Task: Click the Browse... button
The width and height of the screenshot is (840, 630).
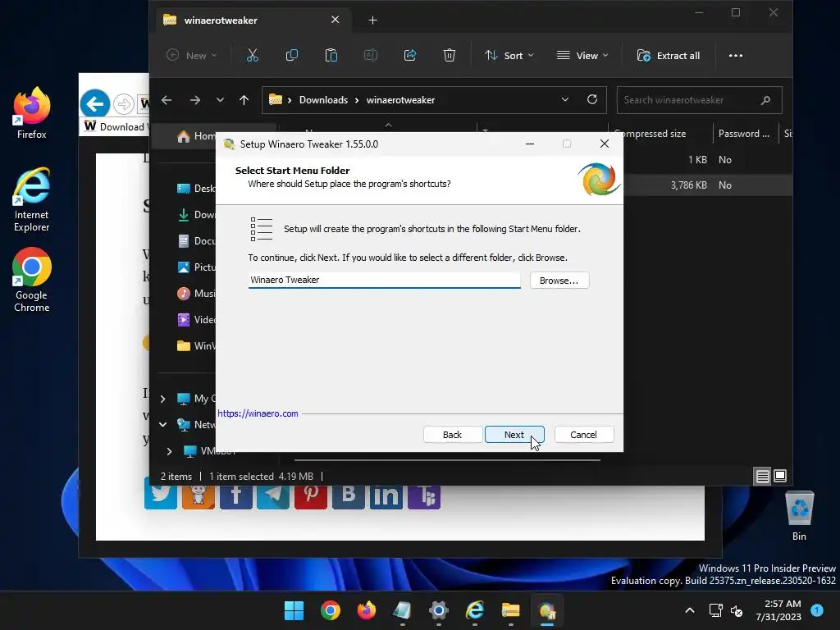Action: pos(559,281)
